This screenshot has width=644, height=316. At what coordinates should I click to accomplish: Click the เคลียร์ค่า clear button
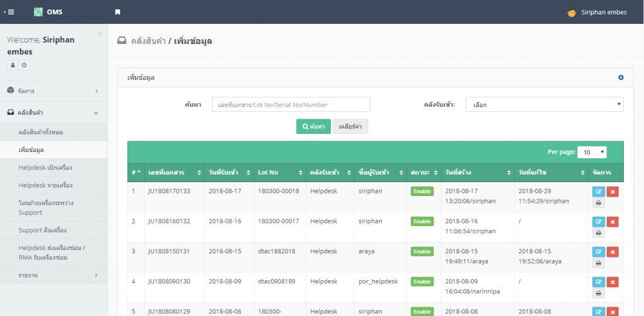pyautogui.click(x=350, y=126)
